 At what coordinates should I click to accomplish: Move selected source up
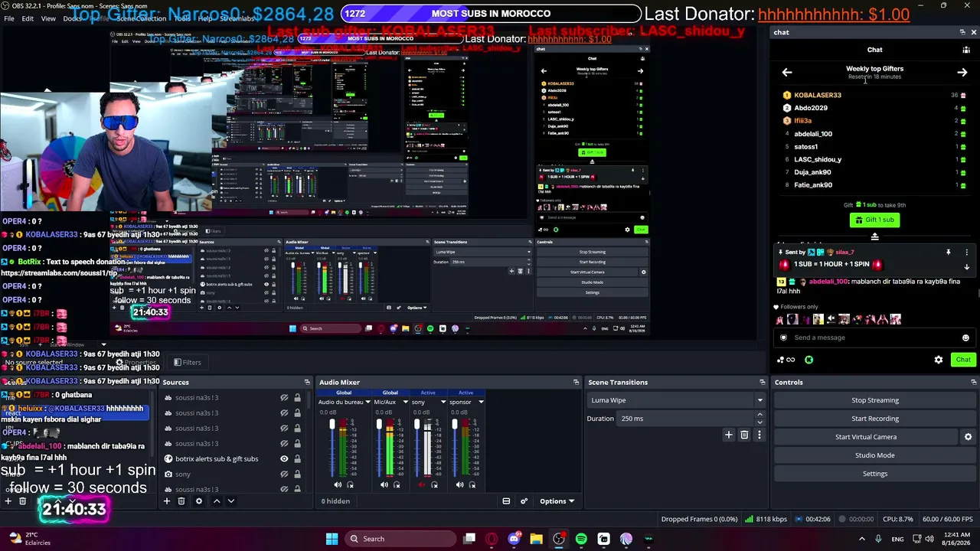click(x=217, y=501)
